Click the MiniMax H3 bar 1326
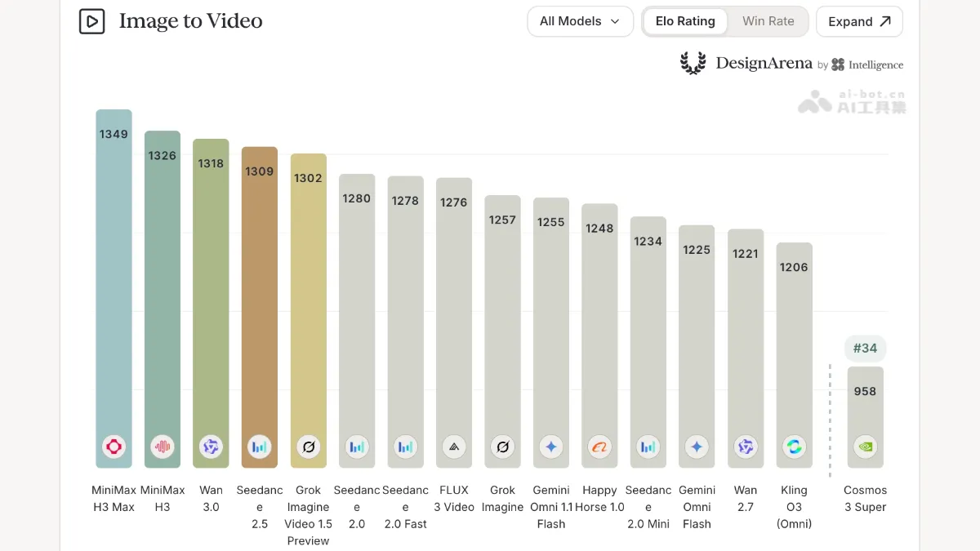Screen dimensions: 980x551 (163, 299)
